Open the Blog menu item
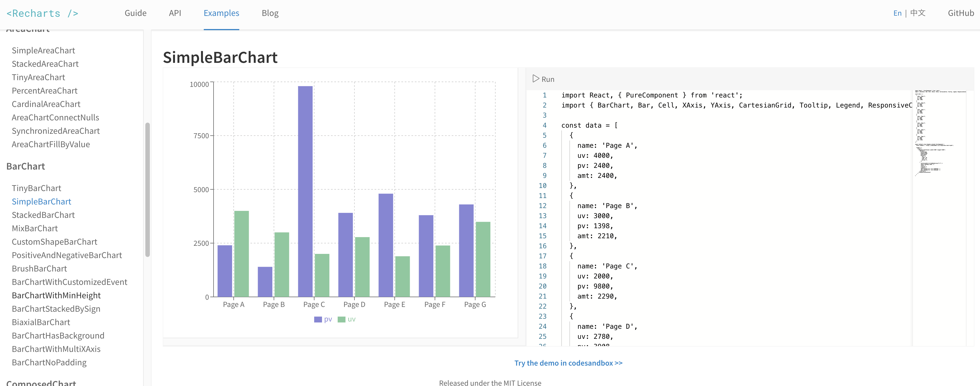This screenshot has height=386, width=980. click(x=270, y=13)
